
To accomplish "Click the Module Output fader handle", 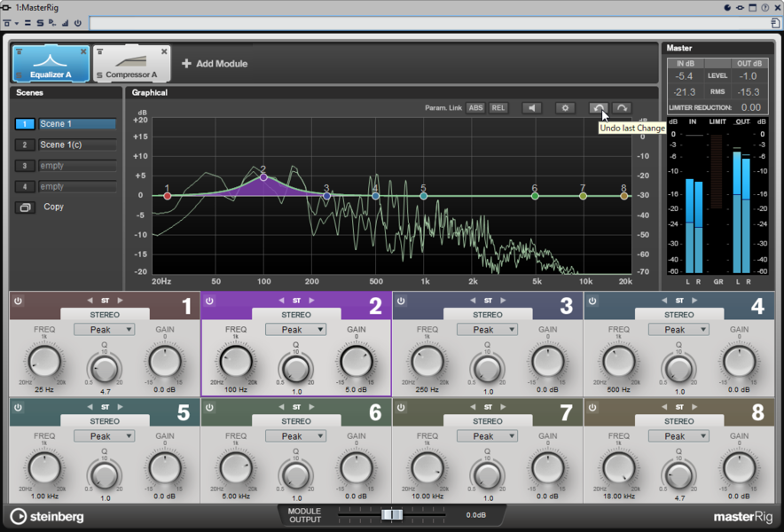I will coord(391,514).
